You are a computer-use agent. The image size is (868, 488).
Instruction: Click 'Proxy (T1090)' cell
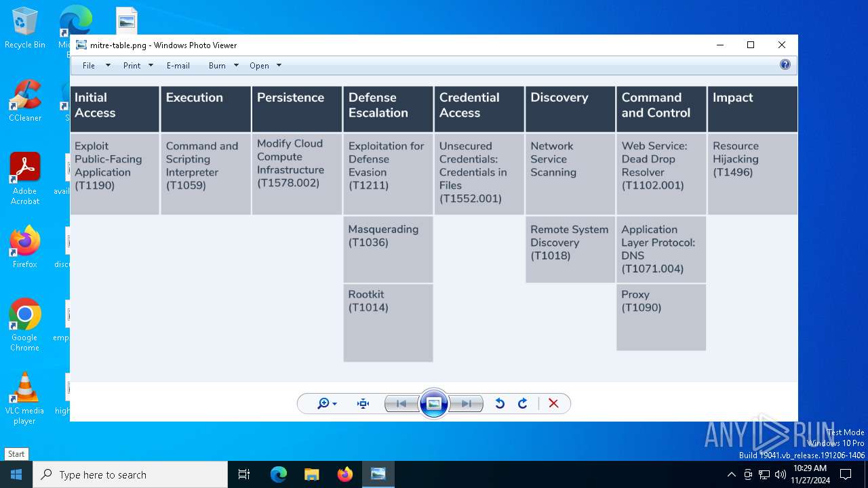pyautogui.click(x=661, y=317)
